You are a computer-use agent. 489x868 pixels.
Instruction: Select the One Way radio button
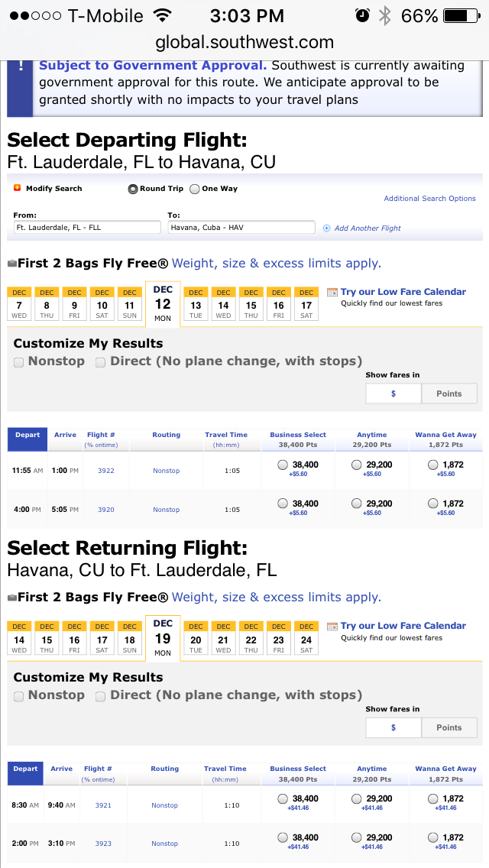click(194, 189)
